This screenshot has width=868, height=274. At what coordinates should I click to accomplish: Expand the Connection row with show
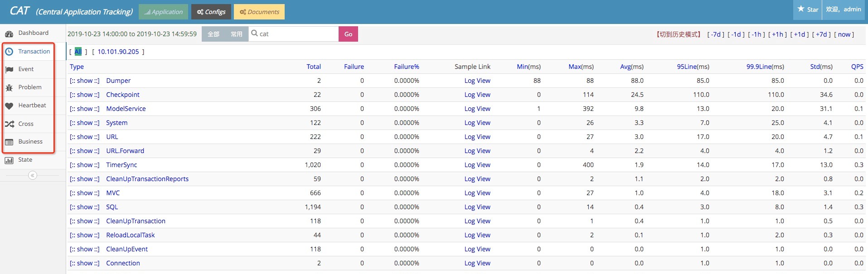pyautogui.click(x=85, y=263)
